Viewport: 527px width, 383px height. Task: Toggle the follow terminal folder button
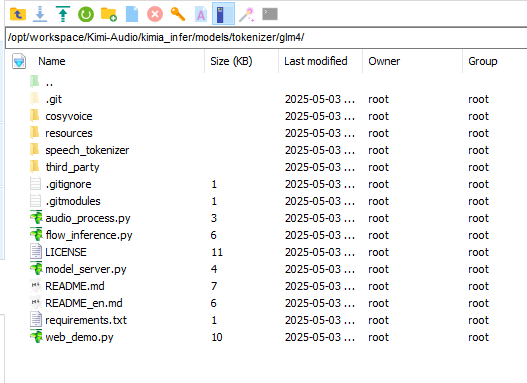224,14
